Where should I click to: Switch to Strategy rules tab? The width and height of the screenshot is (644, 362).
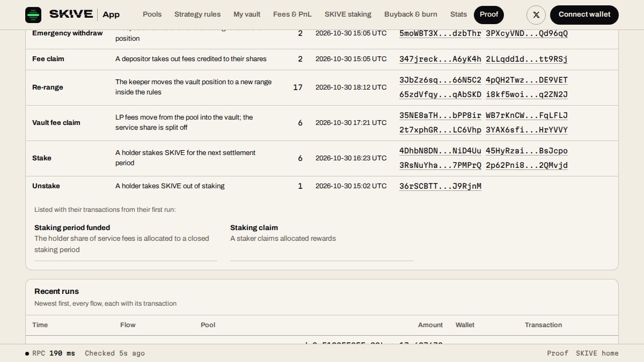click(x=197, y=14)
